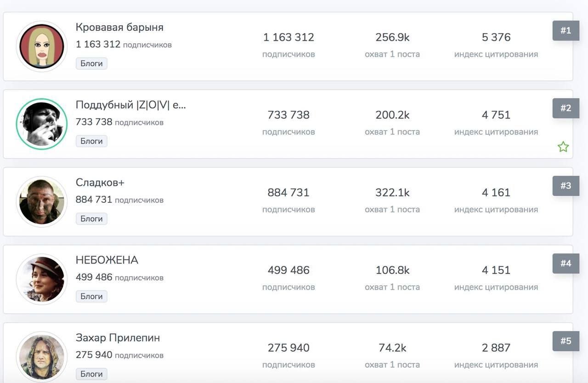588x383 pixels.
Task: Select the Блоги tag under Сладков+
Action: tap(91, 219)
